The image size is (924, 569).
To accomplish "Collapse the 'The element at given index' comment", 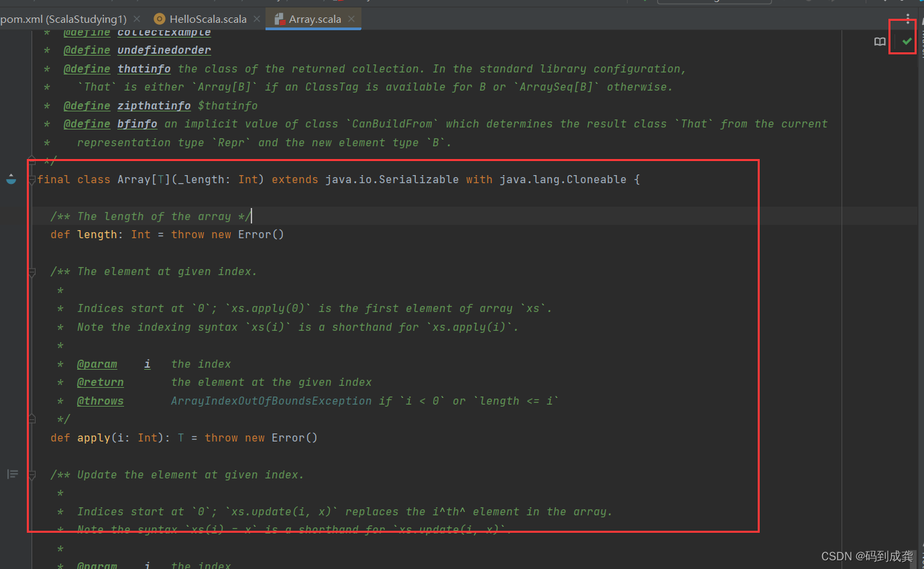I will (x=32, y=272).
